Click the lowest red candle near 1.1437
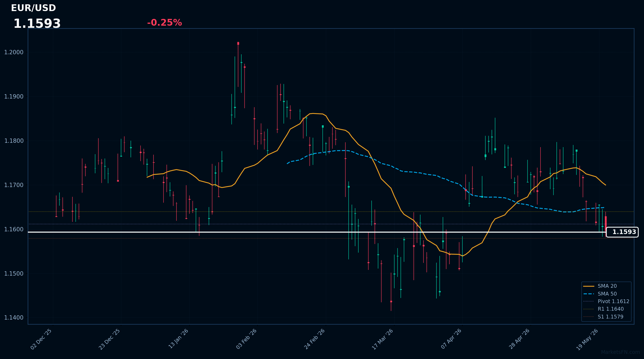The image size is (644, 359). click(x=391, y=302)
